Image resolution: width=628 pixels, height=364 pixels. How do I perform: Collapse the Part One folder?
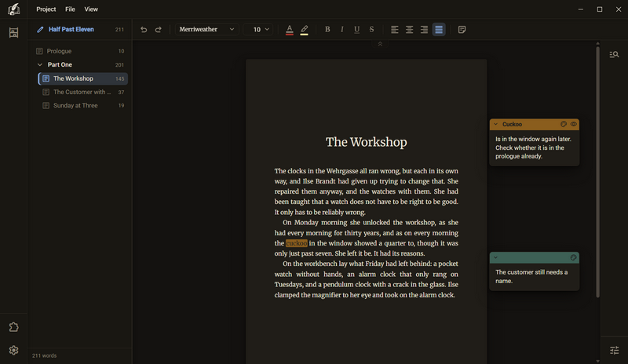pyautogui.click(x=40, y=64)
